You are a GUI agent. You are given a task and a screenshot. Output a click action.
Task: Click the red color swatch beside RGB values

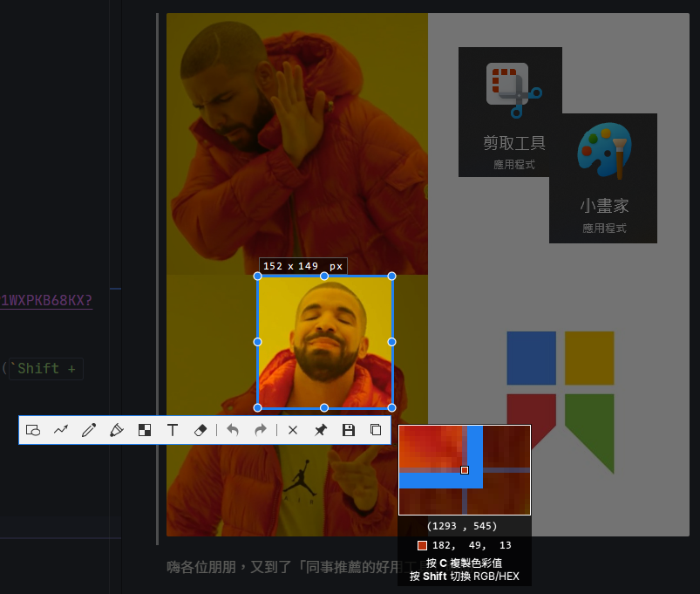tap(422, 545)
